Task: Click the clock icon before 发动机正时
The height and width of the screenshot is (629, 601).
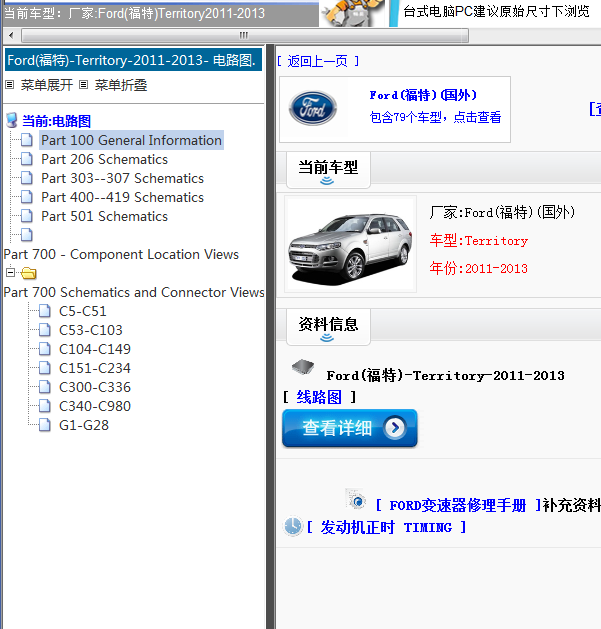Action: 293,526
